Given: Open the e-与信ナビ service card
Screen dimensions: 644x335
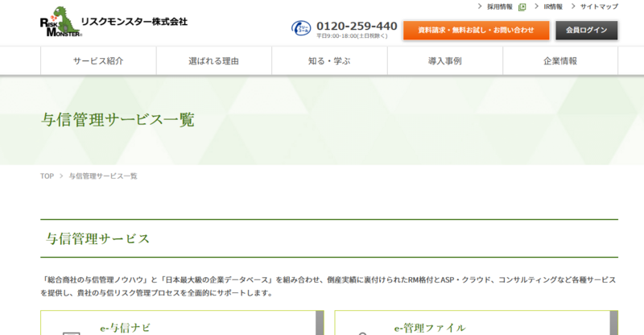Looking at the screenshot, I should (x=125, y=328).
